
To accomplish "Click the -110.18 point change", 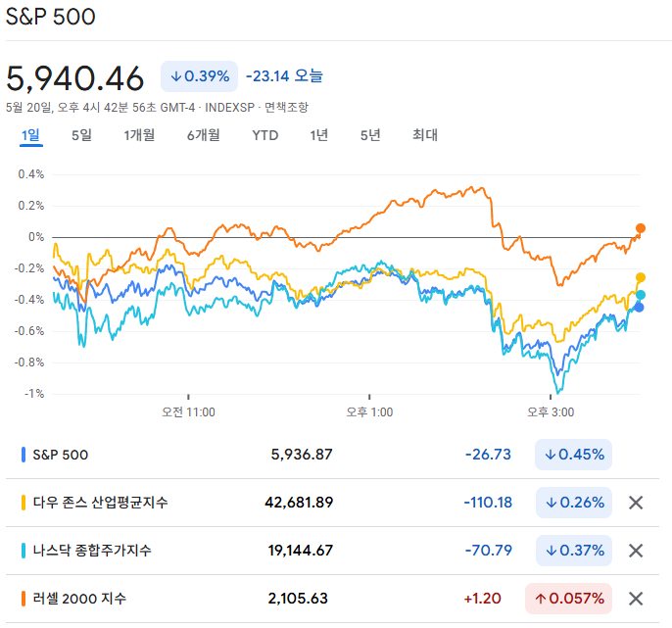I will pyautogui.click(x=488, y=503).
